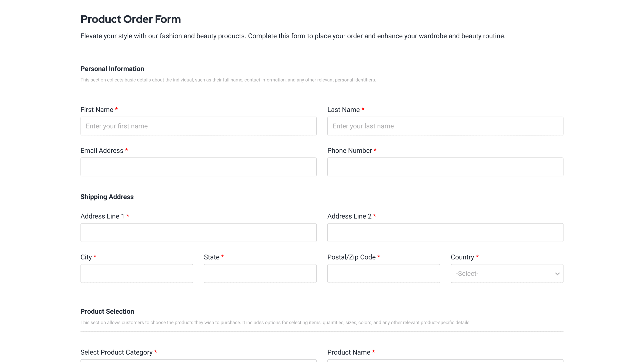Select the State input box
644x362 pixels.
pyautogui.click(x=260, y=273)
